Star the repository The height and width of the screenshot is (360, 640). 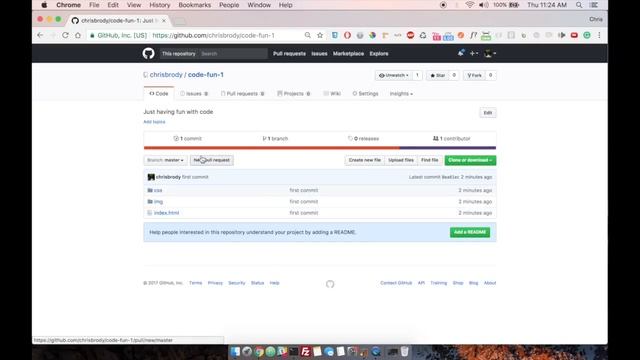click(438, 76)
